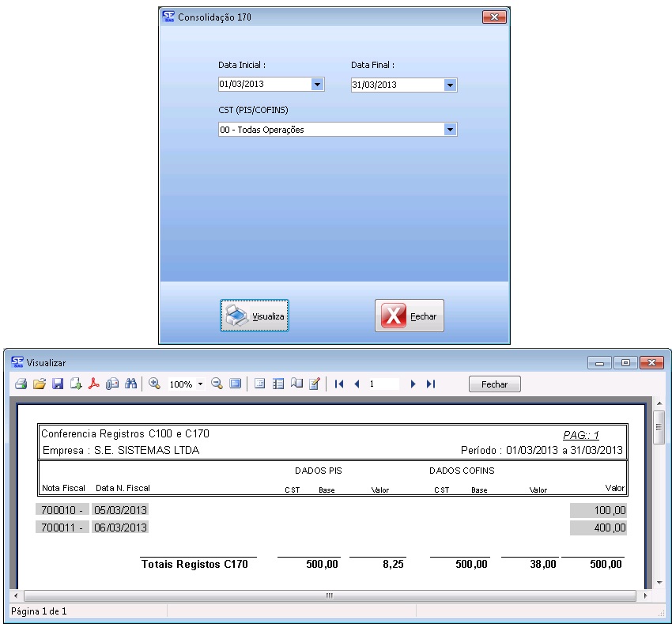
Task: Save the report with floppy disk icon
Action: point(58,384)
